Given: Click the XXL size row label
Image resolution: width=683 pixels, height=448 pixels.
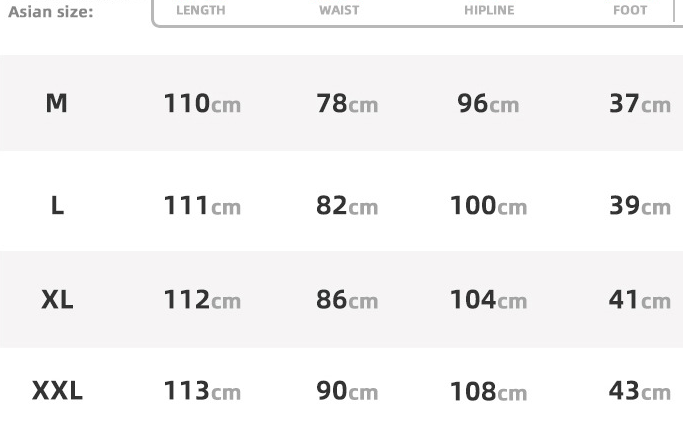Looking at the screenshot, I should [57, 391].
